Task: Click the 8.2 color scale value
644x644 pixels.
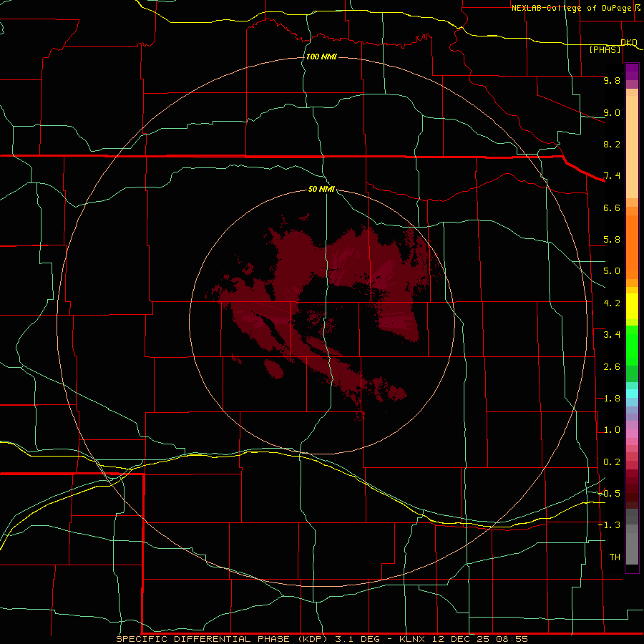Action: tap(612, 144)
